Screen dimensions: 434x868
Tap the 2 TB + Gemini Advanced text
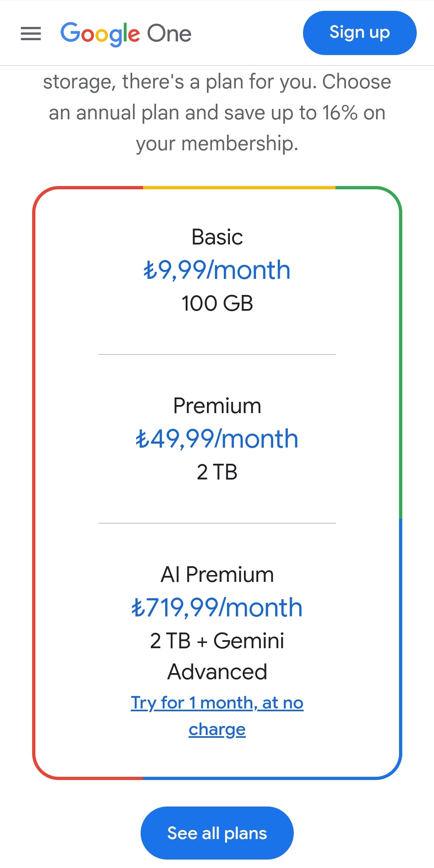[217, 656]
